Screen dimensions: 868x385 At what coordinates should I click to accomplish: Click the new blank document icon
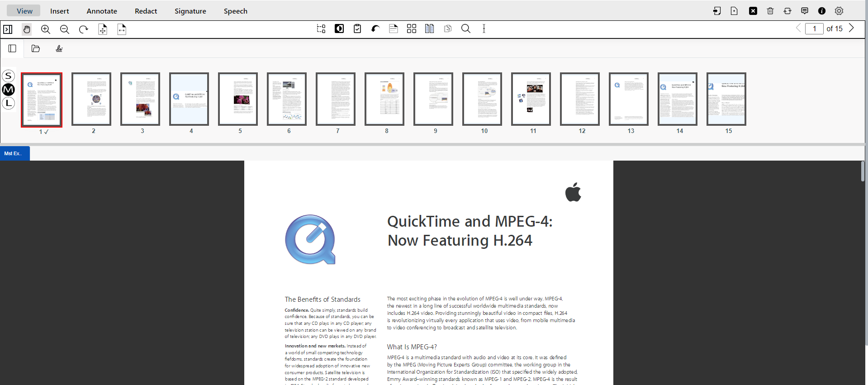tap(734, 11)
